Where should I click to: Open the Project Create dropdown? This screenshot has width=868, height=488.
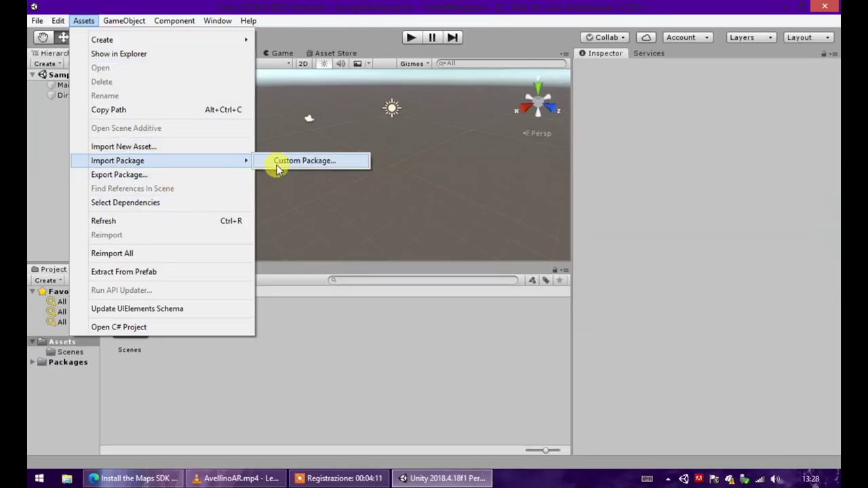click(47, 280)
